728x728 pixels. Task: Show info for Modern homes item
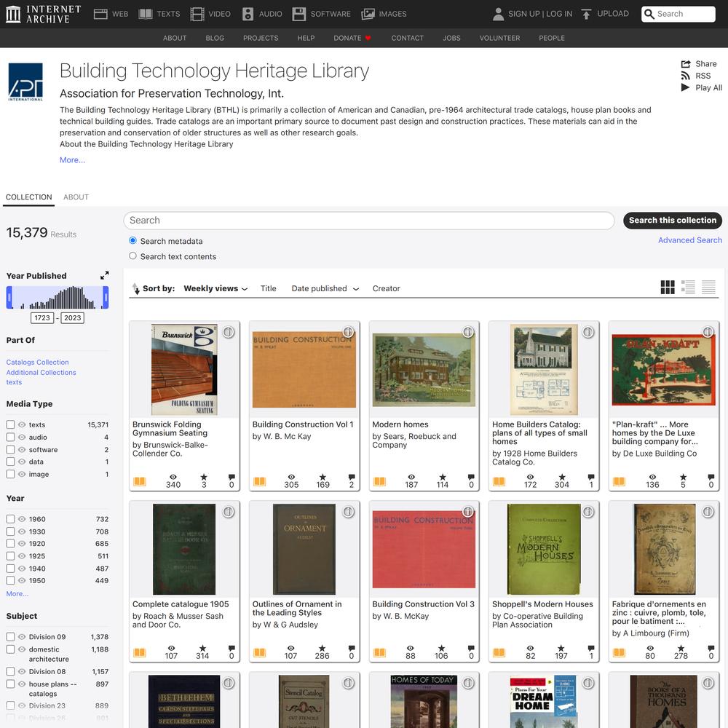coord(468,332)
